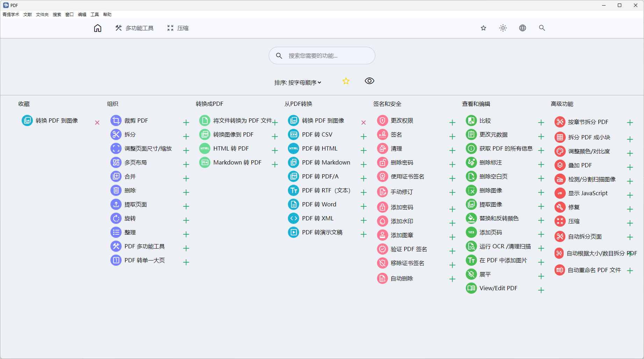The width and height of the screenshot is (644, 359).
Task: Remove 转换 PDF 到图像 from 收藏 list
Action: click(97, 123)
